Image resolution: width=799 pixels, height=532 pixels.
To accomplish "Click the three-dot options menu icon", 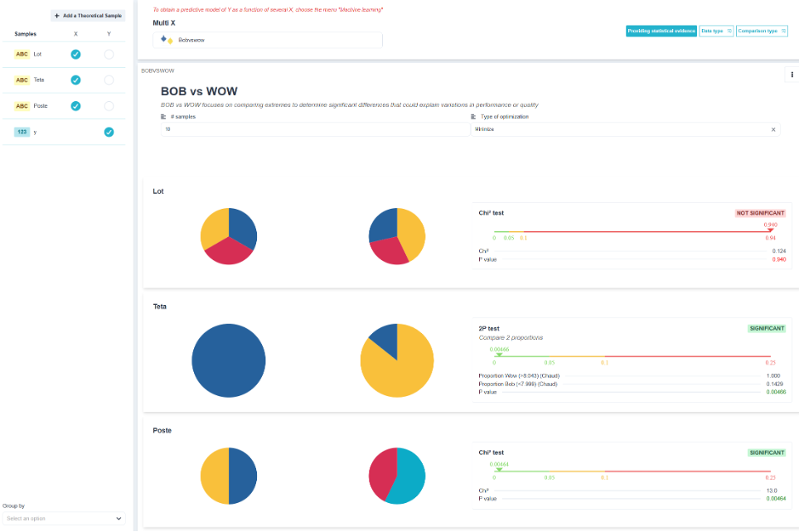I will tap(792, 75).
